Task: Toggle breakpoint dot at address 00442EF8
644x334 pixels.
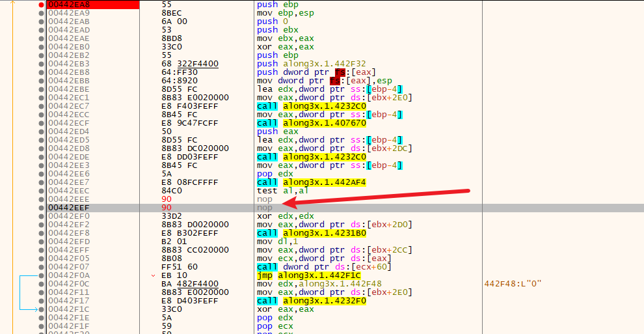Action: point(41,233)
